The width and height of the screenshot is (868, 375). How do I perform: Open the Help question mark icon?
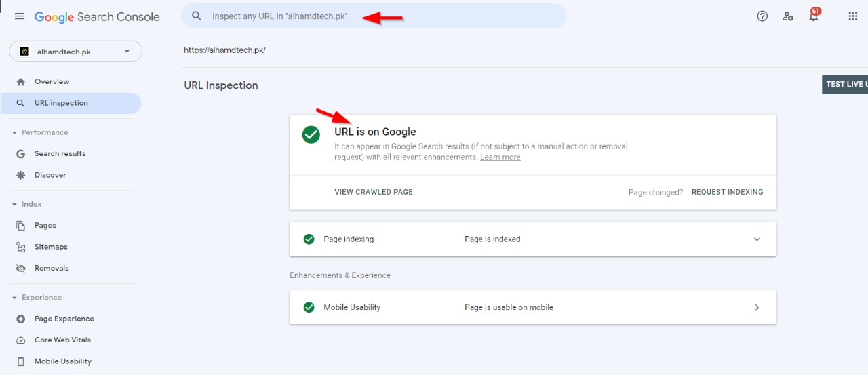tap(762, 16)
